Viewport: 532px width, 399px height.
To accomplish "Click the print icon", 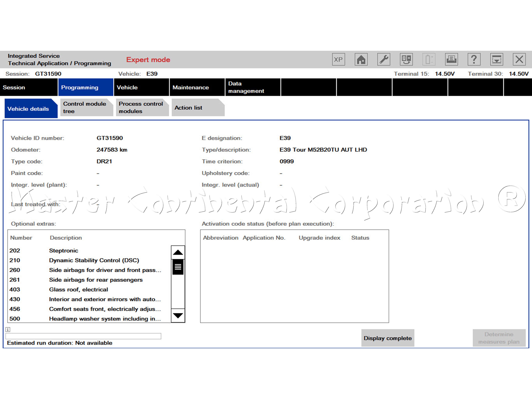I will tap(451, 59).
